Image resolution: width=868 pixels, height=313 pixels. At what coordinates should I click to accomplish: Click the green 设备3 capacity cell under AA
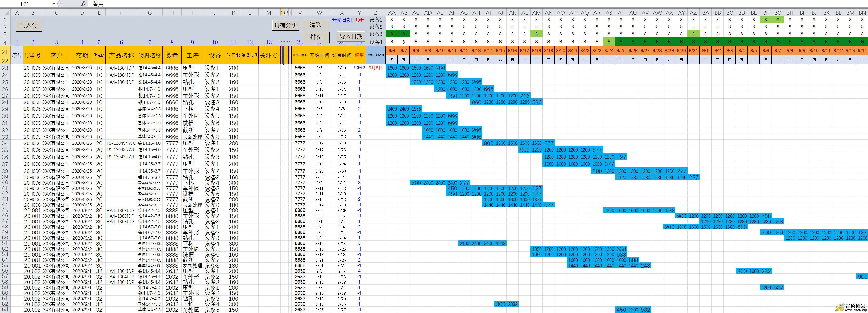(x=392, y=34)
